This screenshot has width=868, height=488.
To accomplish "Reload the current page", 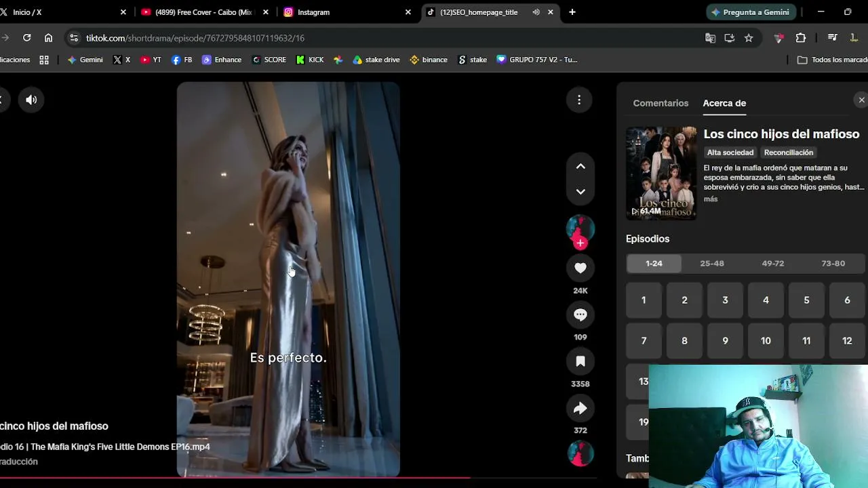I will tap(26, 38).
